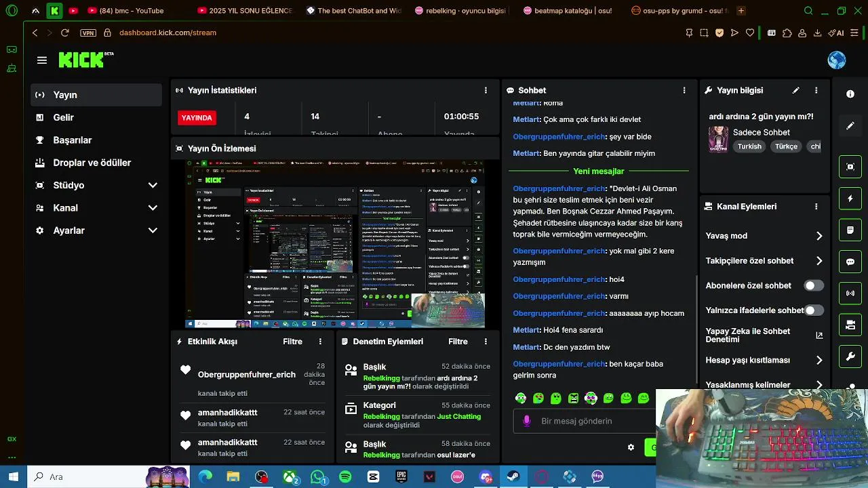This screenshot has height=488, width=868.
Task: Open Windows Start menu
Action: point(13,476)
